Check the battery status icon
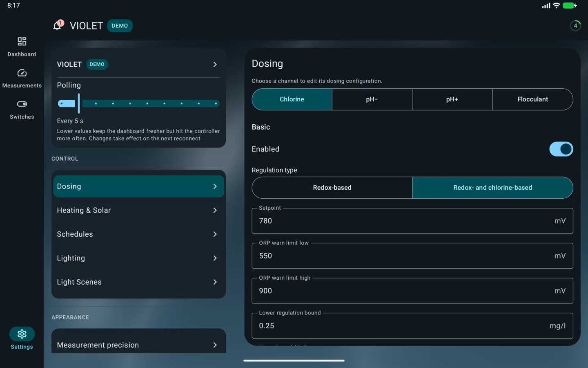 point(570,6)
